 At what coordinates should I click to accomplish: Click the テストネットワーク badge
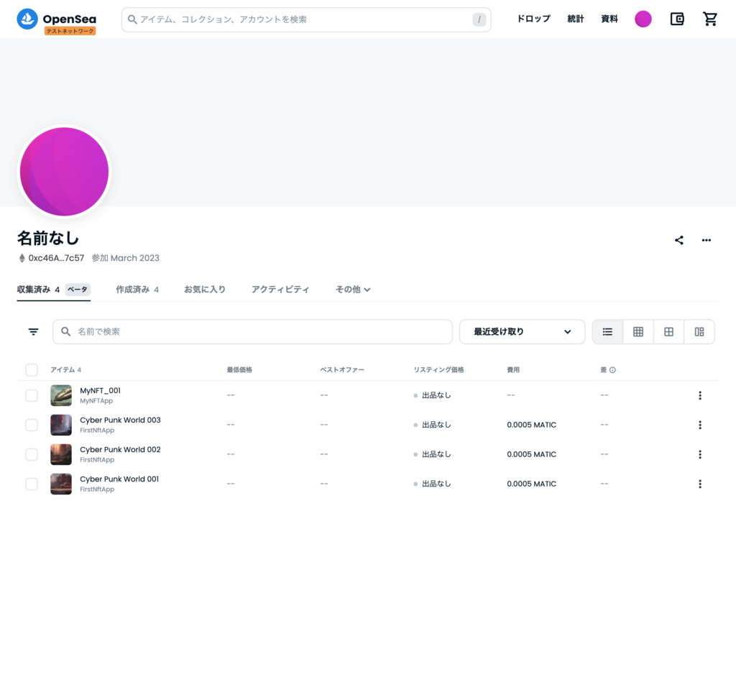point(70,31)
